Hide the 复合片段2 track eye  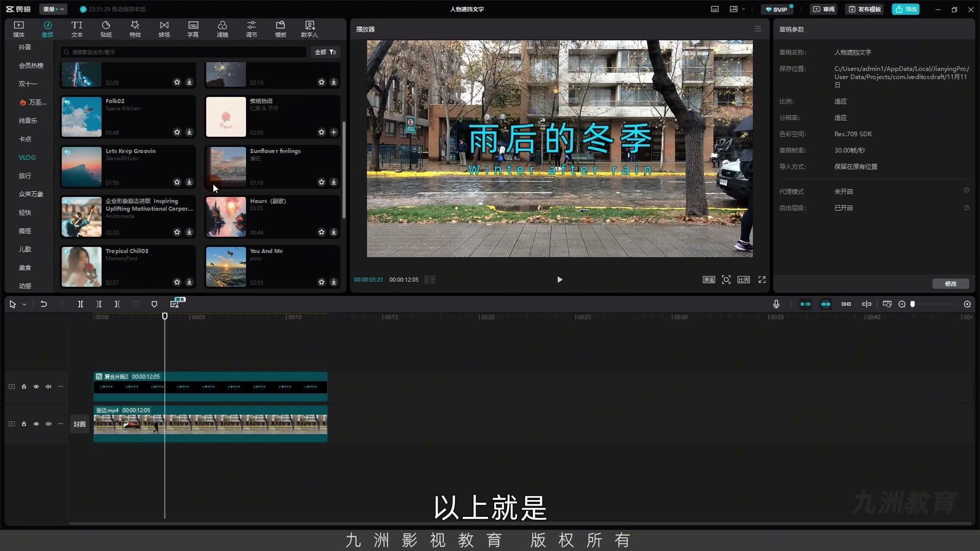coord(36,387)
